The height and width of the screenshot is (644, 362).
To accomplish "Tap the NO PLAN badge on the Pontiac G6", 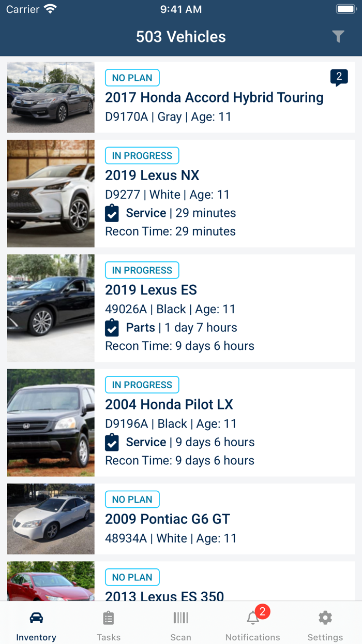I will (132, 499).
